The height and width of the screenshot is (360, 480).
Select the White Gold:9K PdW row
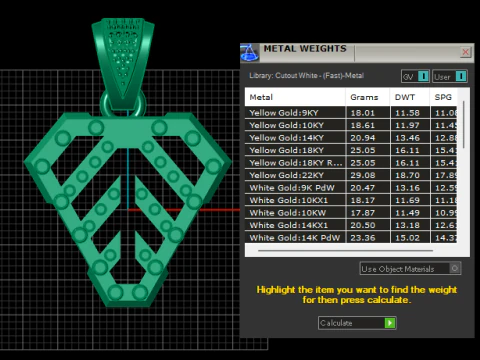351,188
